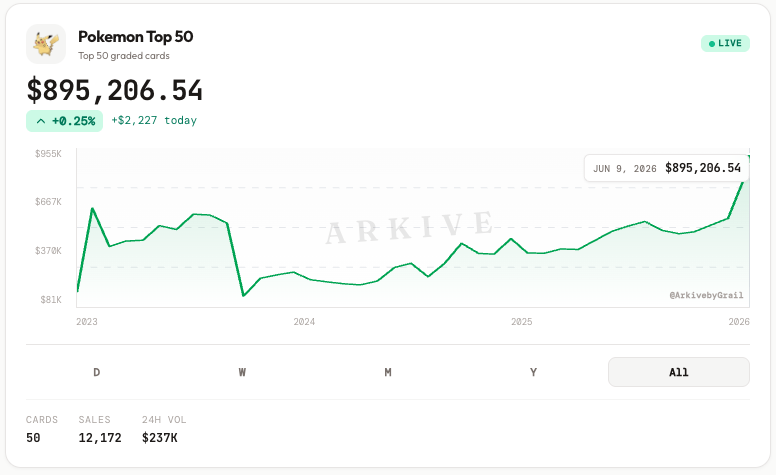Click the 2026 x-axis label
The image size is (776, 475).
point(739,322)
